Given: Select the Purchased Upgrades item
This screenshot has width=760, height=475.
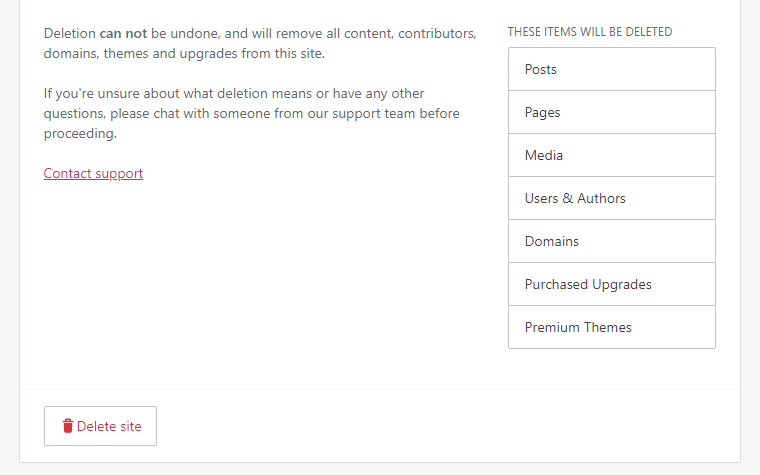Looking at the screenshot, I should (x=611, y=284).
